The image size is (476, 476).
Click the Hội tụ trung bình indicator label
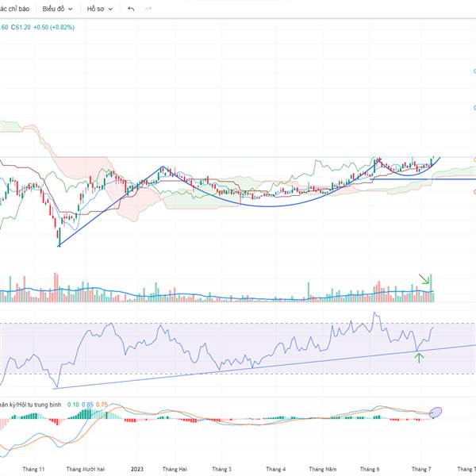30,405
